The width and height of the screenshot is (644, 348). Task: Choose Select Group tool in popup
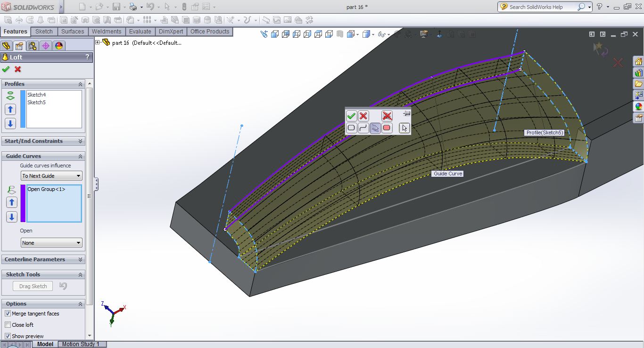[375, 128]
